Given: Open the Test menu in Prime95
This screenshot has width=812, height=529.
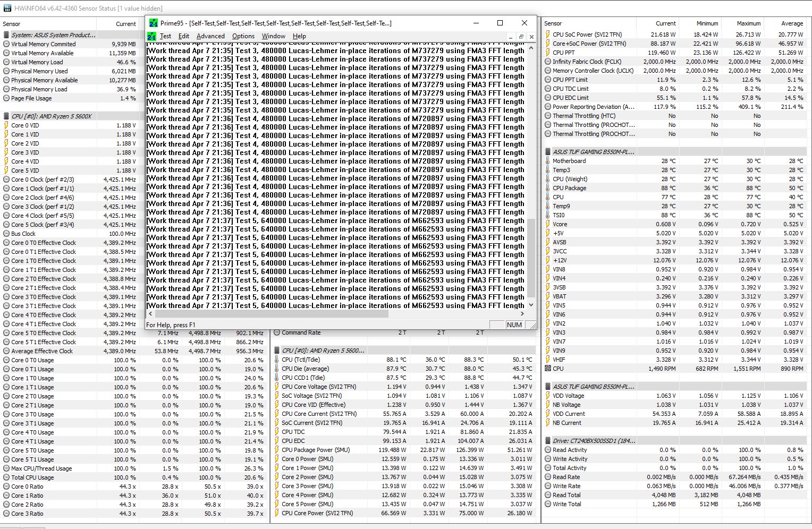Looking at the screenshot, I should point(165,36).
